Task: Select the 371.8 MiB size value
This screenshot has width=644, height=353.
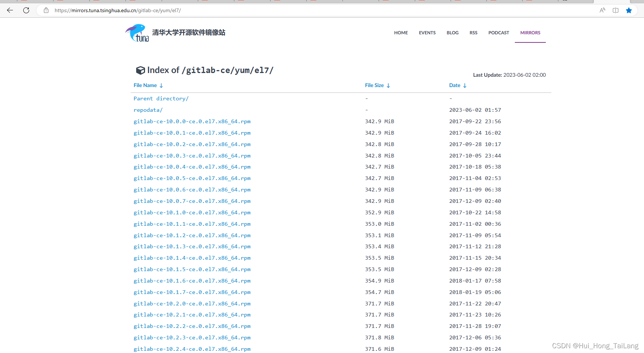Action: pyautogui.click(x=379, y=338)
